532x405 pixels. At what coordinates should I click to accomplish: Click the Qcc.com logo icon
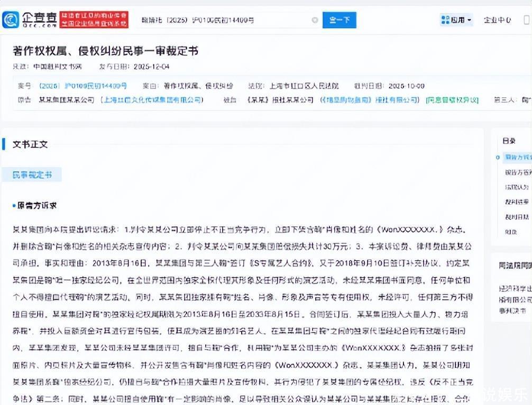tap(11, 20)
